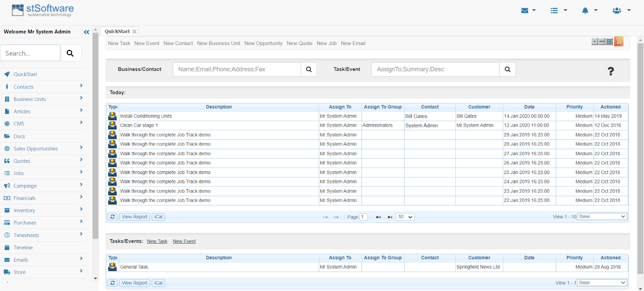Viewport: 644px width, 291px height.
Task: Click View Report under the Today table
Action: coord(134,217)
